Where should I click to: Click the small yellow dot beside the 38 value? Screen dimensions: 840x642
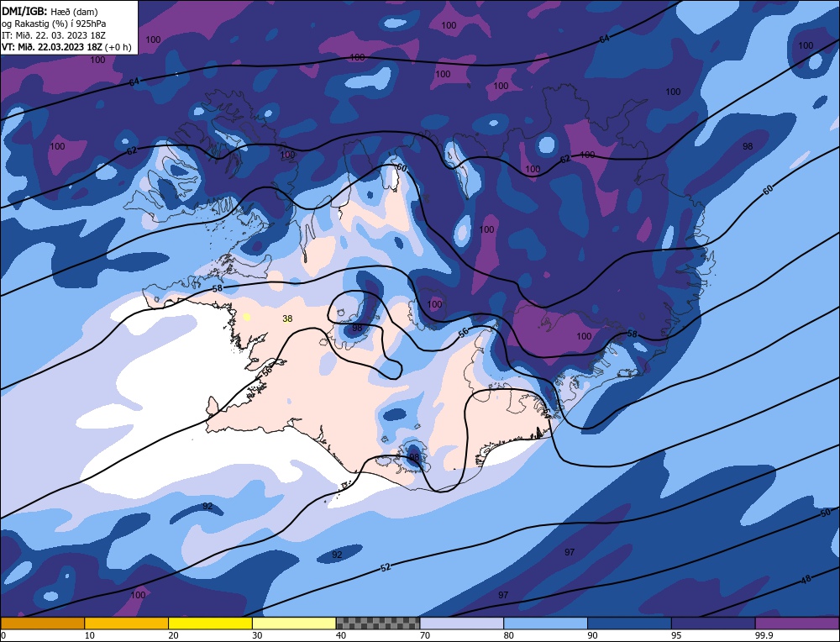[x=247, y=317]
